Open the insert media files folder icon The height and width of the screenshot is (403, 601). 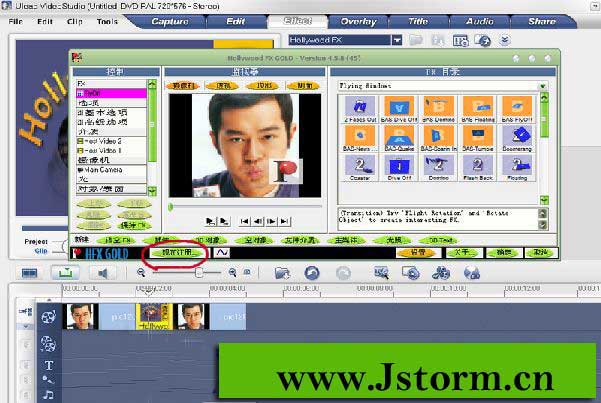pos(282,273)
